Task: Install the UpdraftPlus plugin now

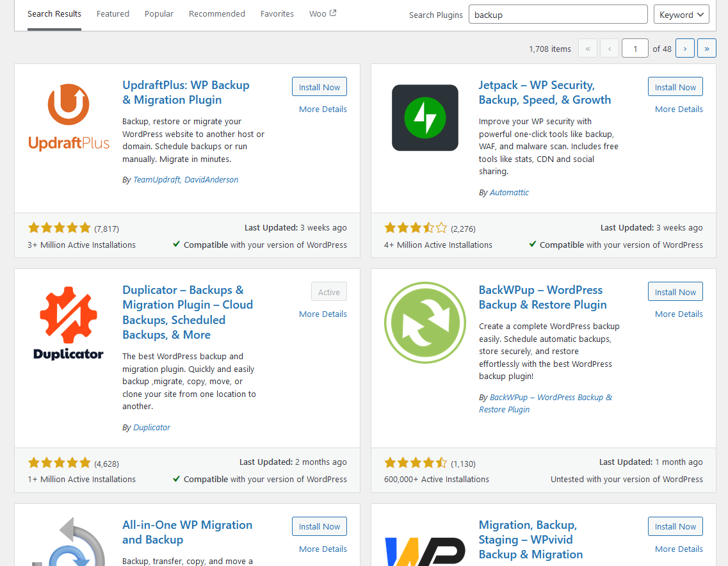Action: point(319,87)
